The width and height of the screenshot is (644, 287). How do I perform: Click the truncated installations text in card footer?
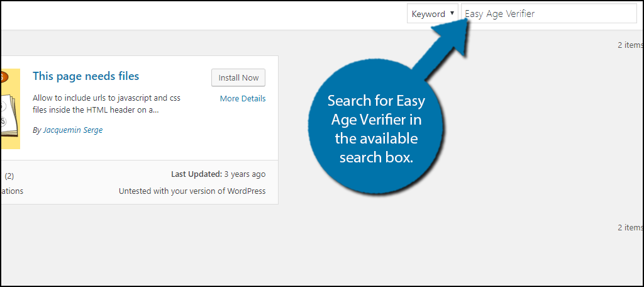pyautogui.click(x=11, y=191)
